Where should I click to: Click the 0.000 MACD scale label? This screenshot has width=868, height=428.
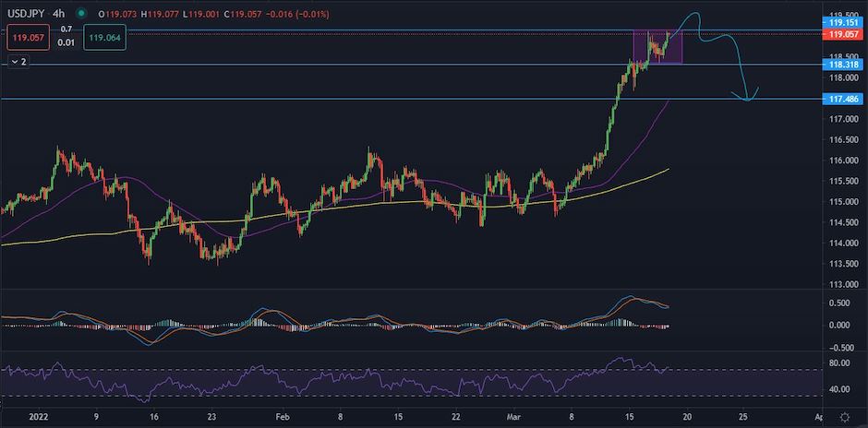click(x=841, y=325)
